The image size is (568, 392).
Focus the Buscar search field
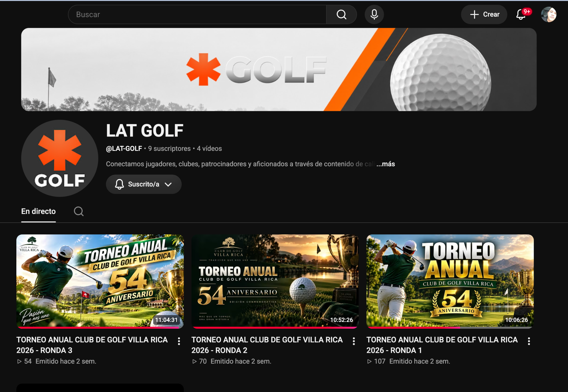[x=197, y=14]
